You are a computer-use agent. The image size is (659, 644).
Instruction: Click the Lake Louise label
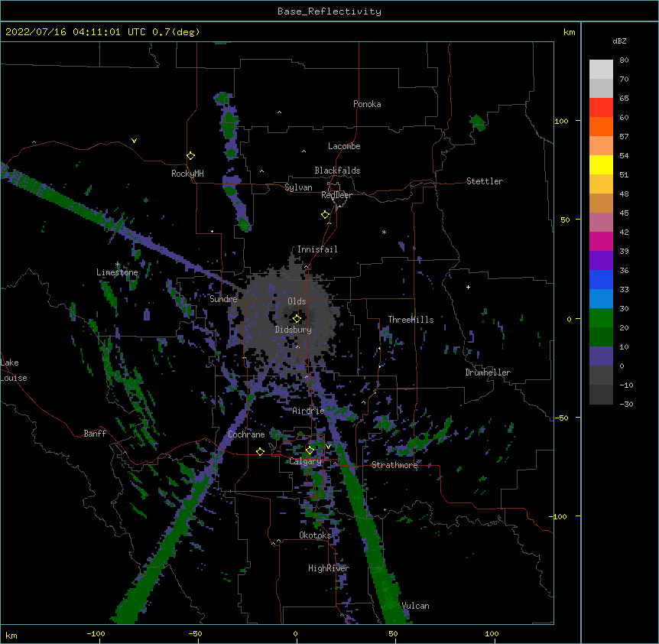[x=14, y=370]
